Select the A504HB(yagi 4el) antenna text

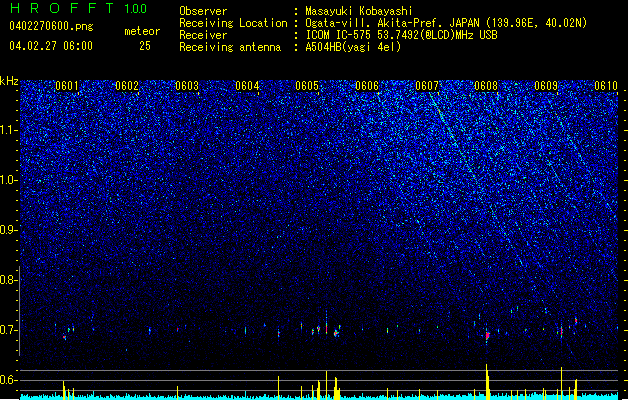(x=353, y=47)
